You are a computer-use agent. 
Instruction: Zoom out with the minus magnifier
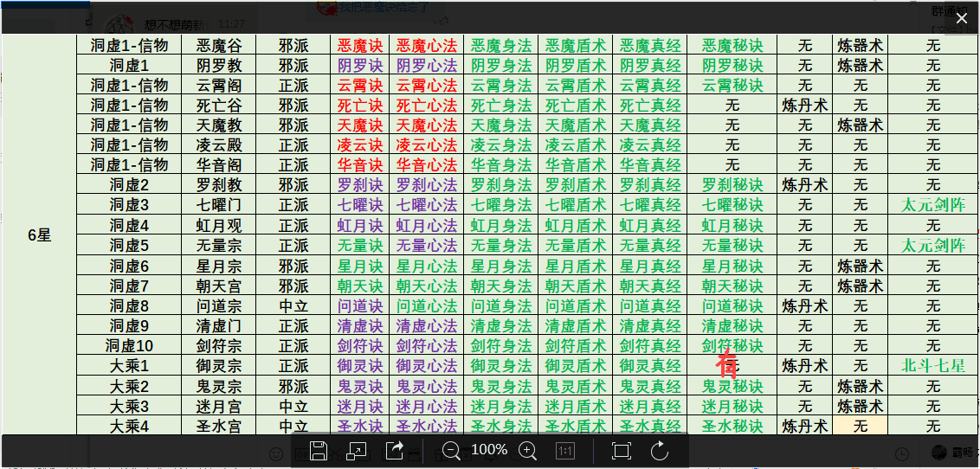coord(451,450)
